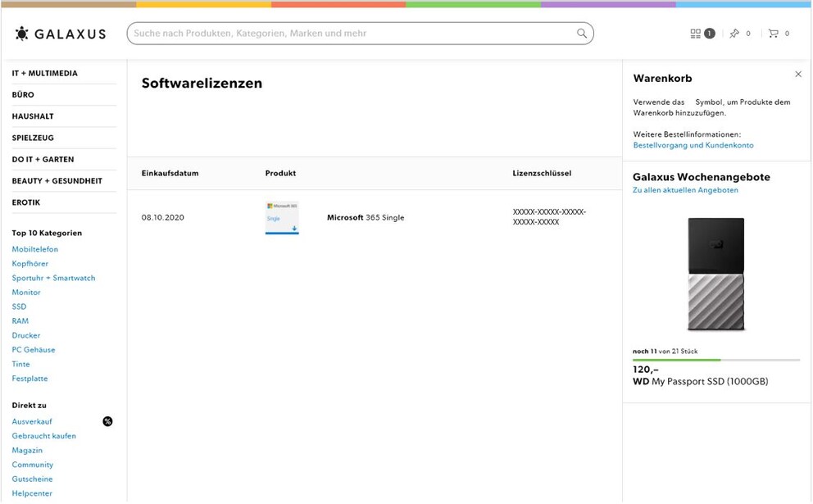Open Gebraucht kaufen link

tap(43, 436)
